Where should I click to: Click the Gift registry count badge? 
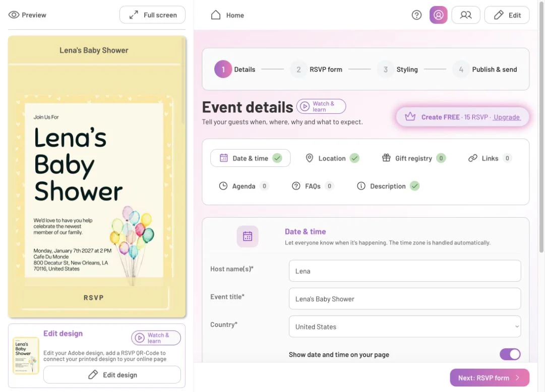point(441,158)
